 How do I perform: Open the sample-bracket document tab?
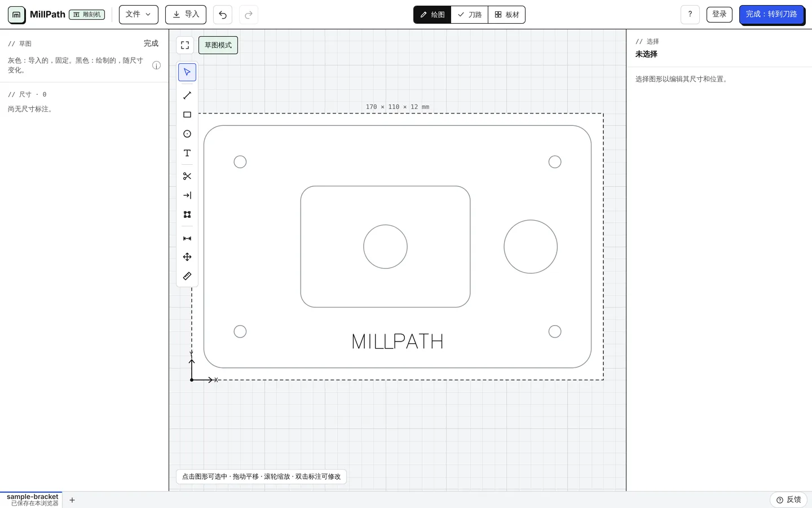(32, 500)
